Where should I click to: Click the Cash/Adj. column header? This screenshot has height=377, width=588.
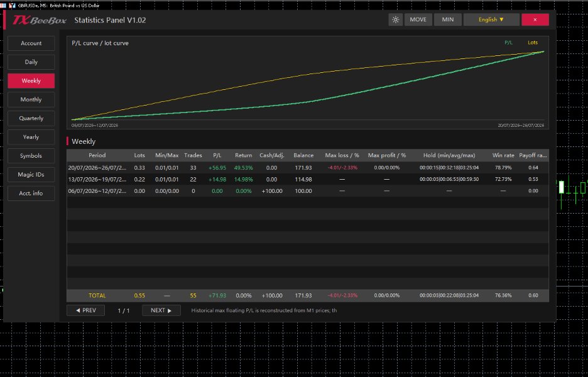(x=272, y=155)
